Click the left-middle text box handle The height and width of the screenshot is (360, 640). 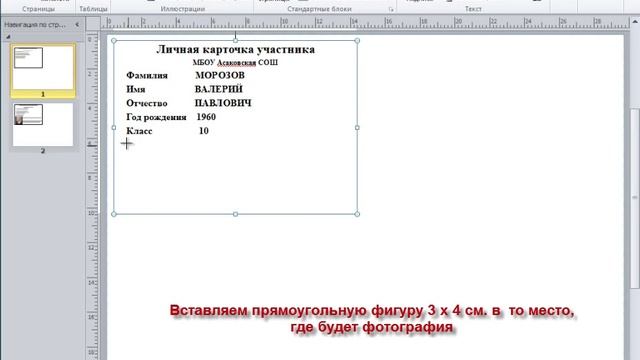pyautogui.click(x=114, y=128)
